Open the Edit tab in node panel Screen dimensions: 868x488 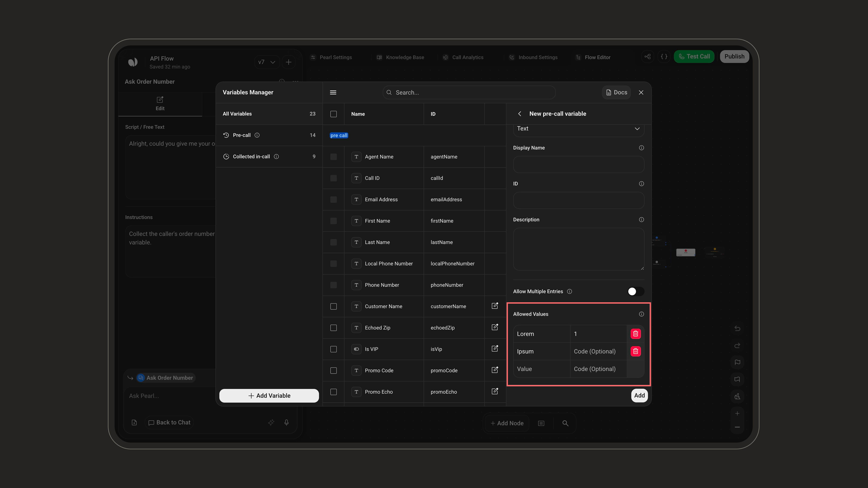160,104
